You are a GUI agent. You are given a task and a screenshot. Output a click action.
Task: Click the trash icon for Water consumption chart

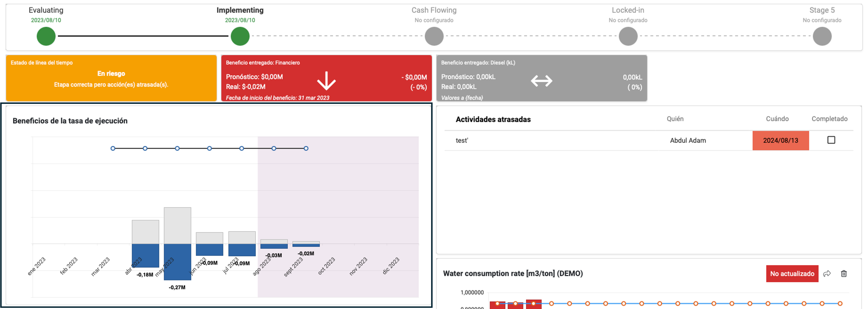(x=844, y=274)
